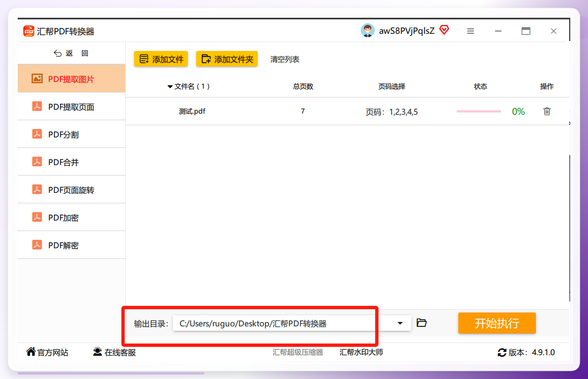Viewport: 588px width, 379px height.
Task: Browse output folder with the folder icon
Action: tap(422, 323)
